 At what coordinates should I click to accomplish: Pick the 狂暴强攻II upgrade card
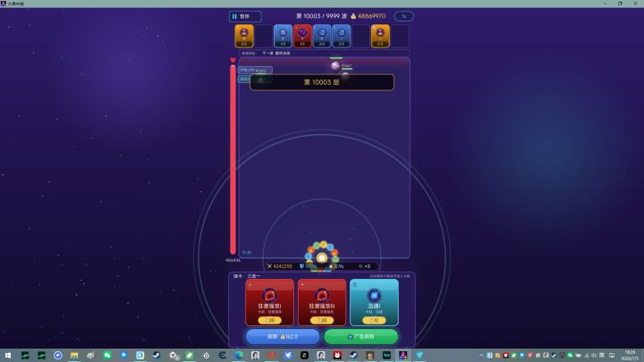point(322,302)
